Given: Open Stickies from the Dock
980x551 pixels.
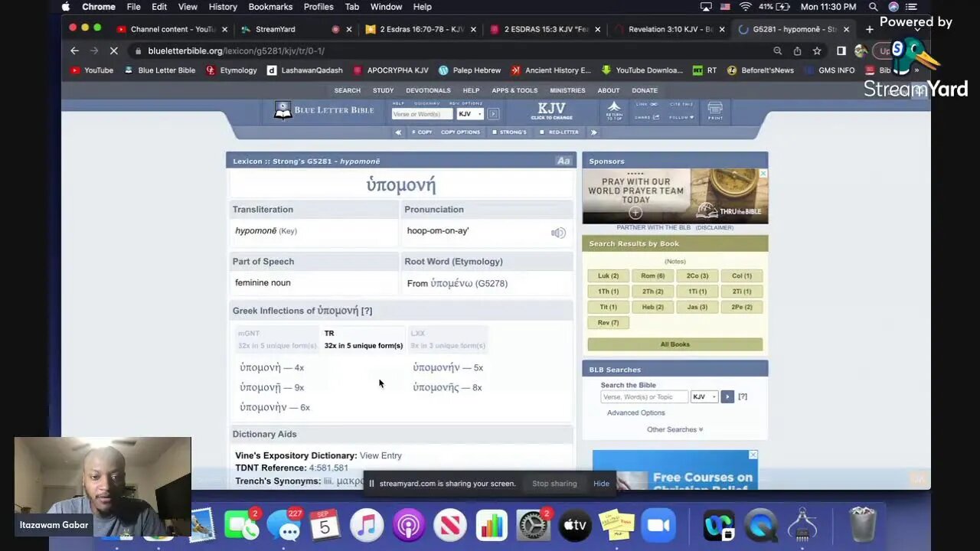Looking at the screenshot, I should point(617,526).
